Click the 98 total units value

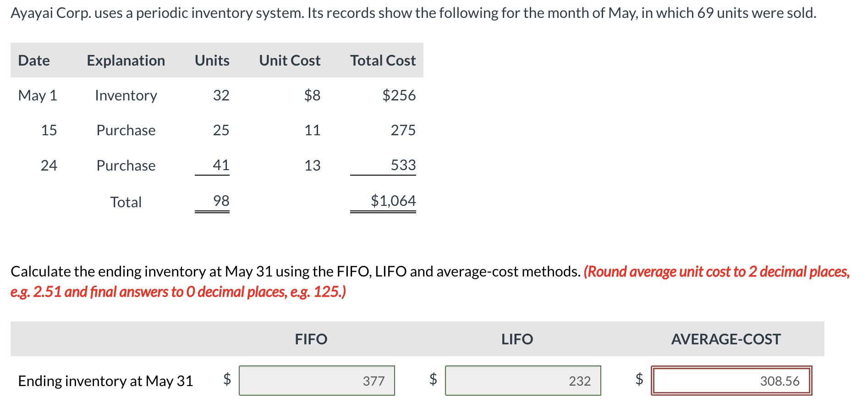click(x=221, y=201)
